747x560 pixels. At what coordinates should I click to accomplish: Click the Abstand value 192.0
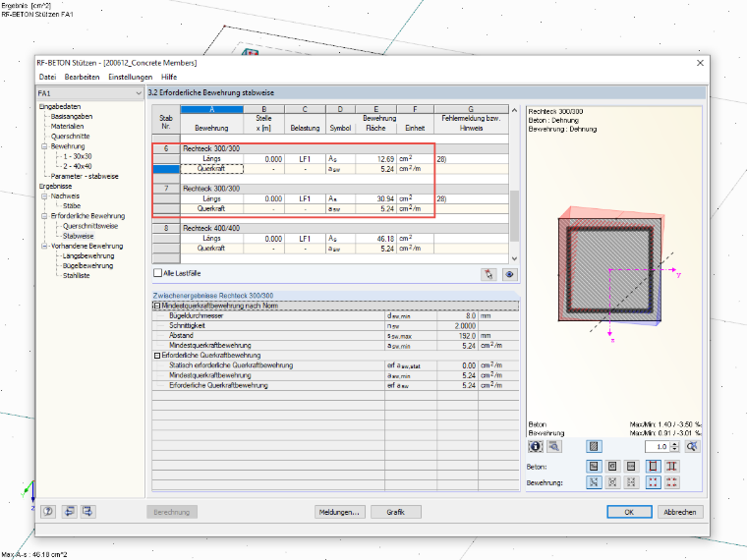(x=458, y=336)
